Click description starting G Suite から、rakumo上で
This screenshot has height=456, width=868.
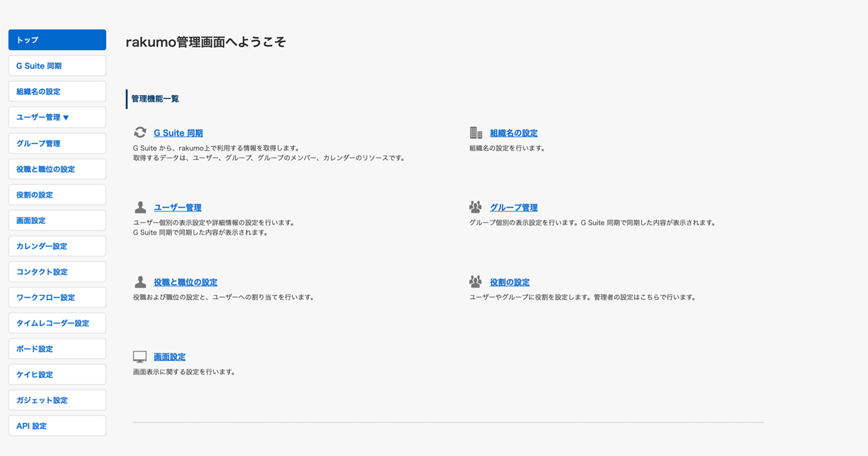[x=216, y=148]
